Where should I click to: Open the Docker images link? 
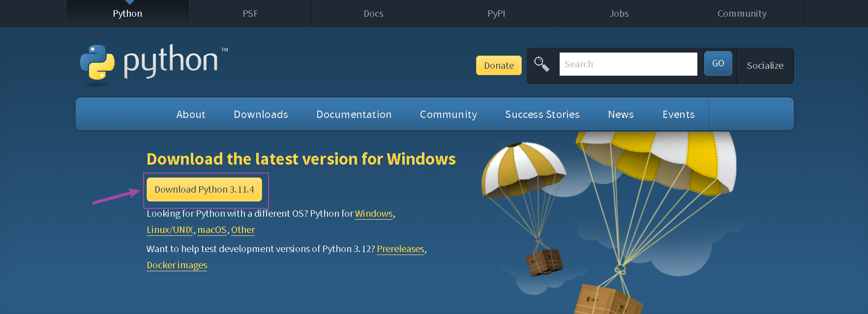coord(177,265)
